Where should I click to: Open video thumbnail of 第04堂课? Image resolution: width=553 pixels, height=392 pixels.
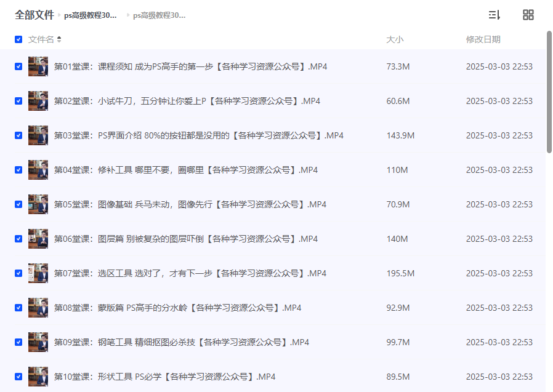click(38, 170)
